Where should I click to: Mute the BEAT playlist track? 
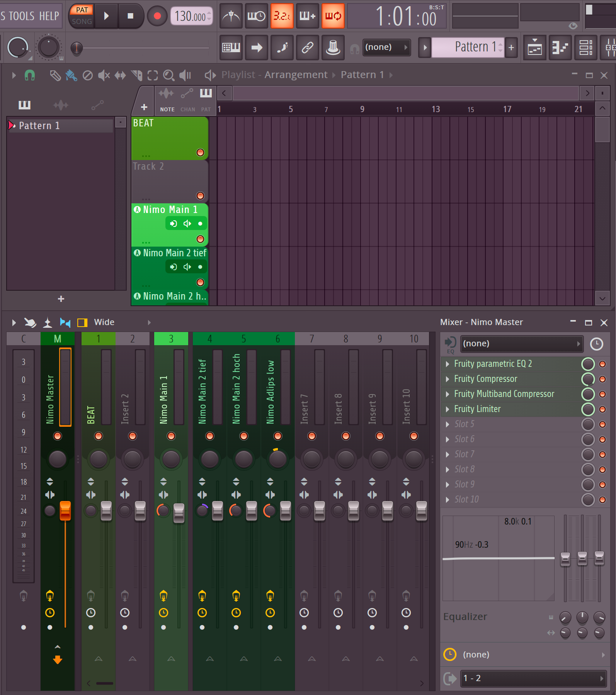pyautogui.click(x=200, y=152)
